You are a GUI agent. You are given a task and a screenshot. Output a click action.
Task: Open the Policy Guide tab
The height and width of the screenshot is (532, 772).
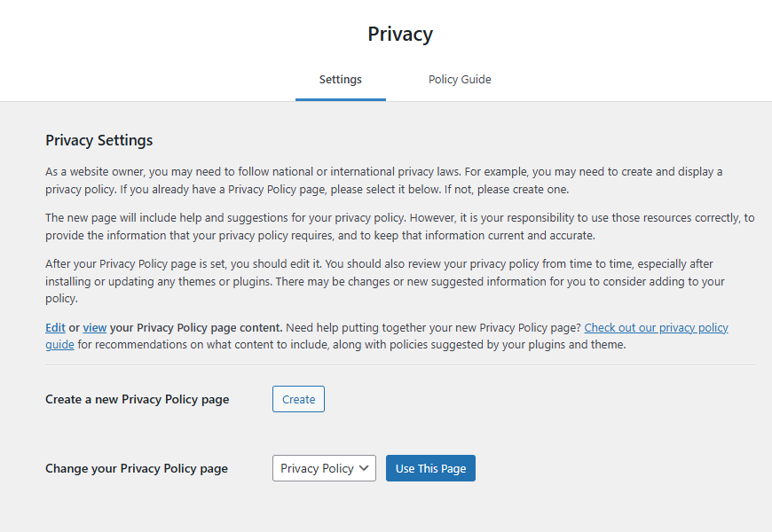(x=460, y=80)
